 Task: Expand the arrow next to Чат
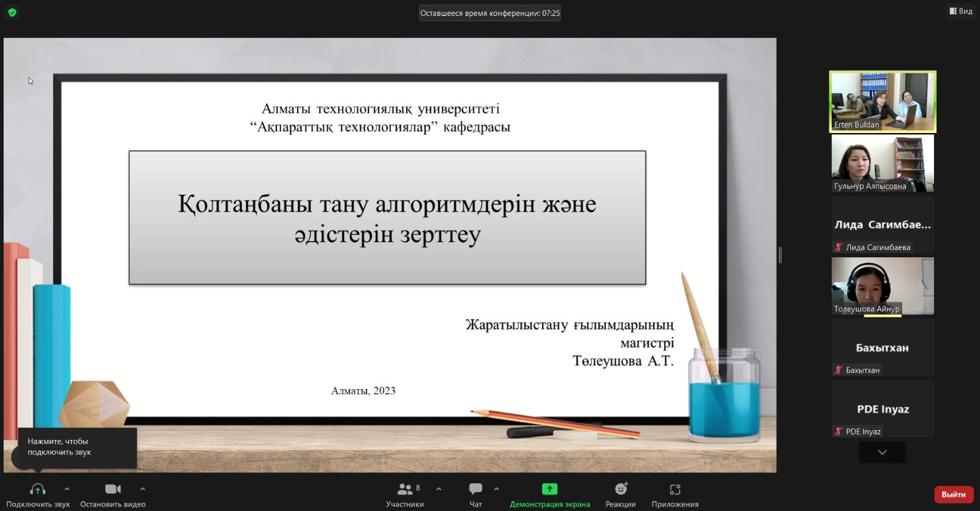point(496,489)
